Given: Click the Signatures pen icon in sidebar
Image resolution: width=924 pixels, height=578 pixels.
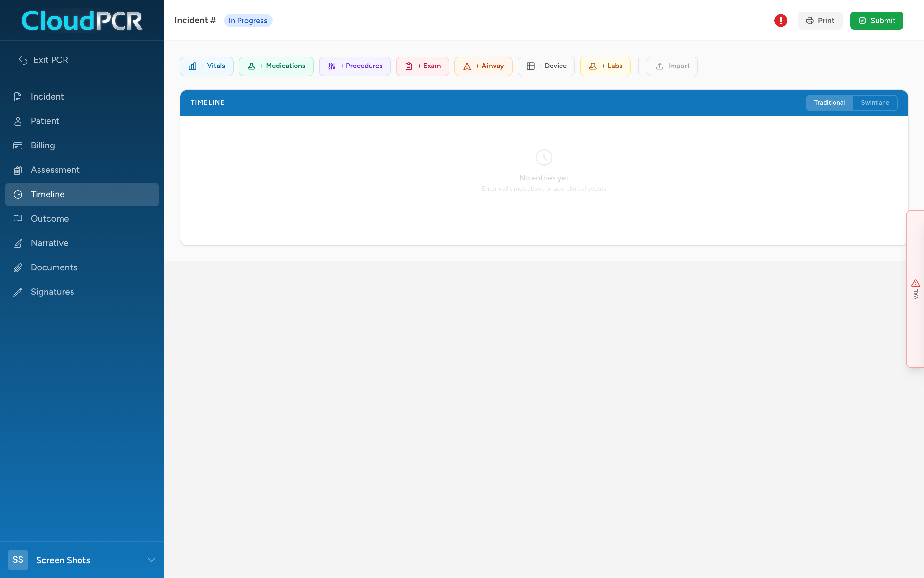Looking at the screenshot, I should (x=18, y=292).
